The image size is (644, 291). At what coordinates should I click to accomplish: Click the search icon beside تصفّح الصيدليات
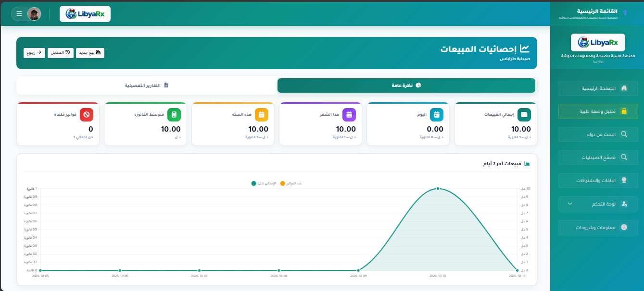point(624,158)
